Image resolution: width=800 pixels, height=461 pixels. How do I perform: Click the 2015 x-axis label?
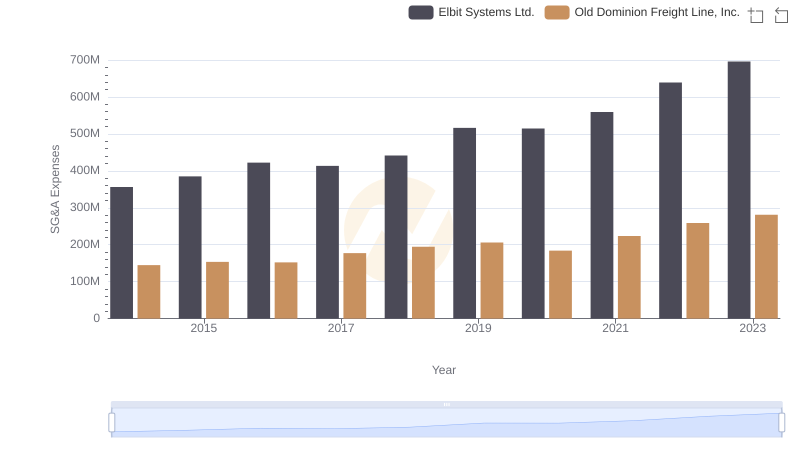tap(204, 328)
